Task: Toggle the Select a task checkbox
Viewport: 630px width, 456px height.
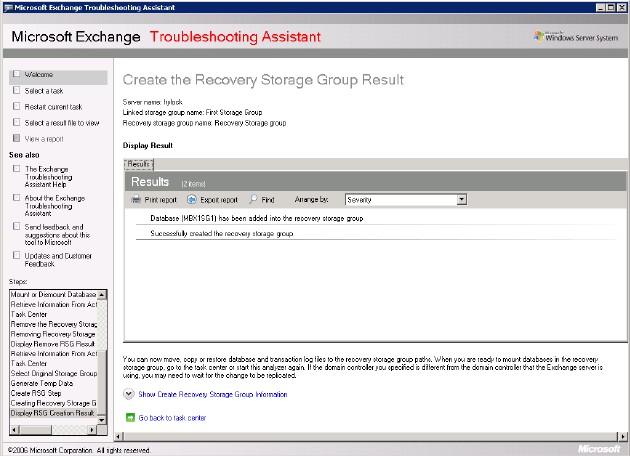Action: point(16,90)
